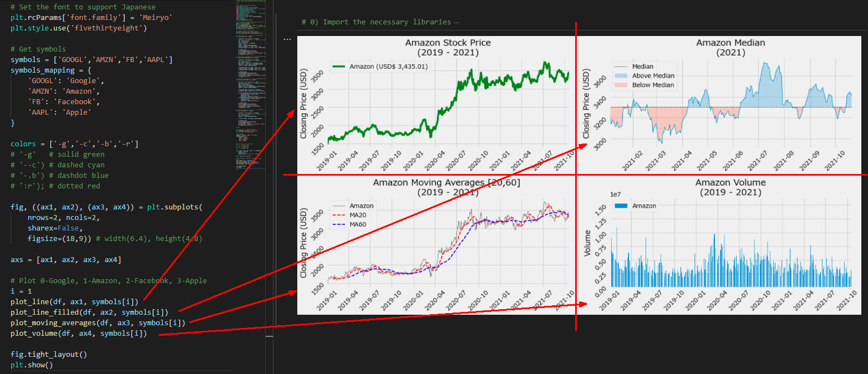Click the symbols = ['GOOGL','AMZN','FB','AAPL'] line
This screenshot has height=374, width=868.
(91, 59)
